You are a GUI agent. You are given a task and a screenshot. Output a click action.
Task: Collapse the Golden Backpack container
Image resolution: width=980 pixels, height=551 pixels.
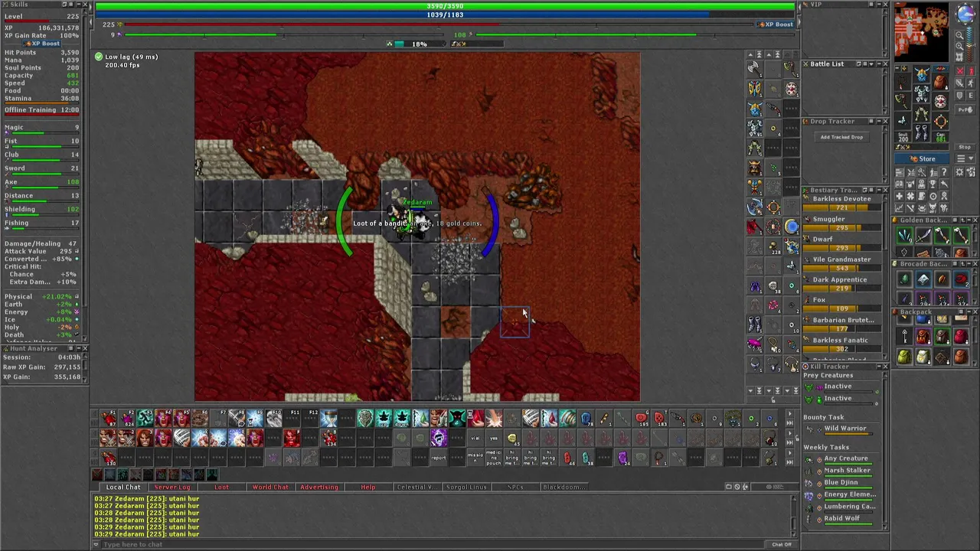pos(969,220)
